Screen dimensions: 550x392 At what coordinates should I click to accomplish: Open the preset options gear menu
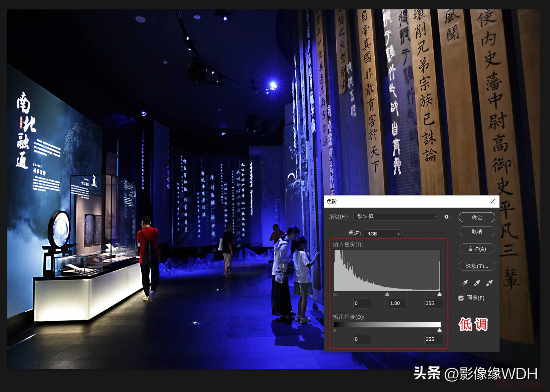click(447, 217)
